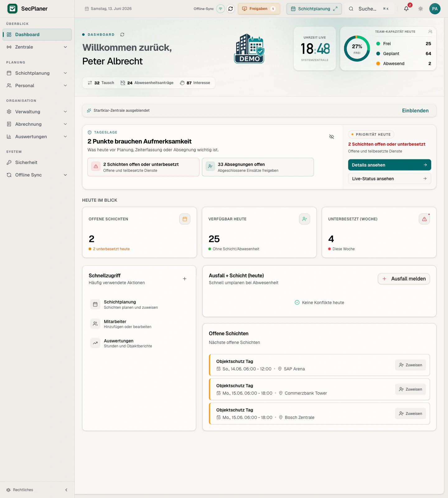Click the SecPlaner logo icon
Image resolution: width=448 pixels, height=498 pixels.
[12, 9]
